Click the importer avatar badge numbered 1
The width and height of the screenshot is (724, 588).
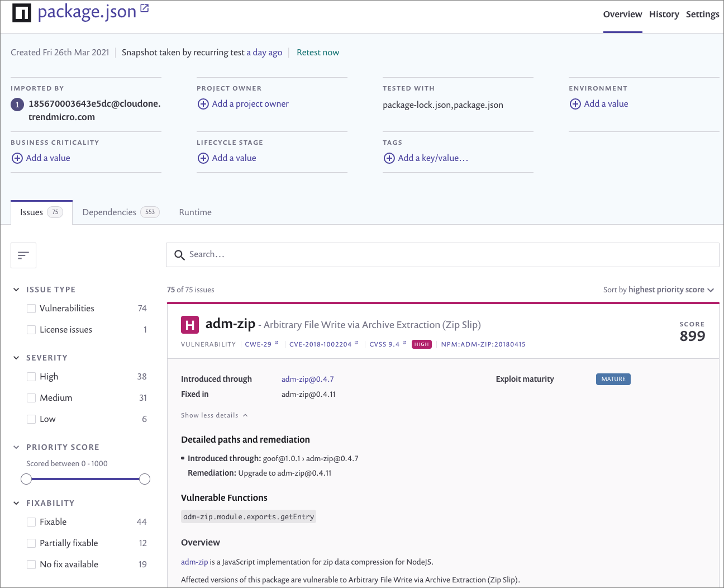point(17,105)
